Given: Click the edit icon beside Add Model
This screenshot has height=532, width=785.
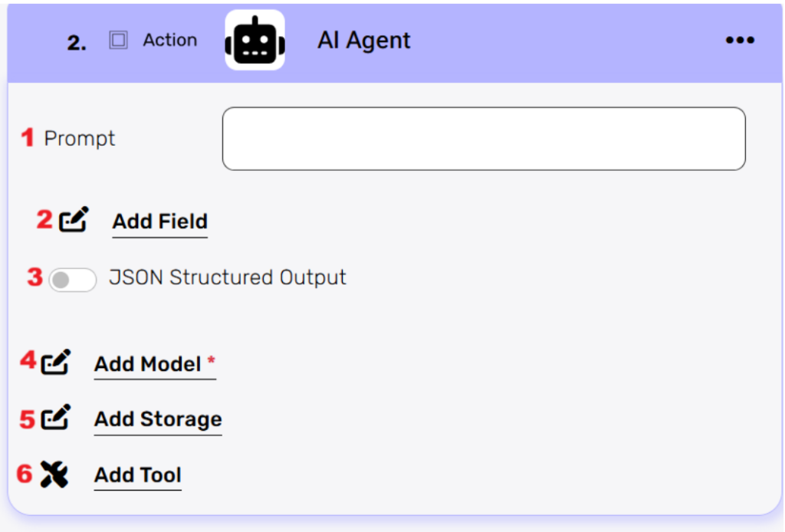Looking at the screenshot, I should pyautogui.click(x=56, y=362).
